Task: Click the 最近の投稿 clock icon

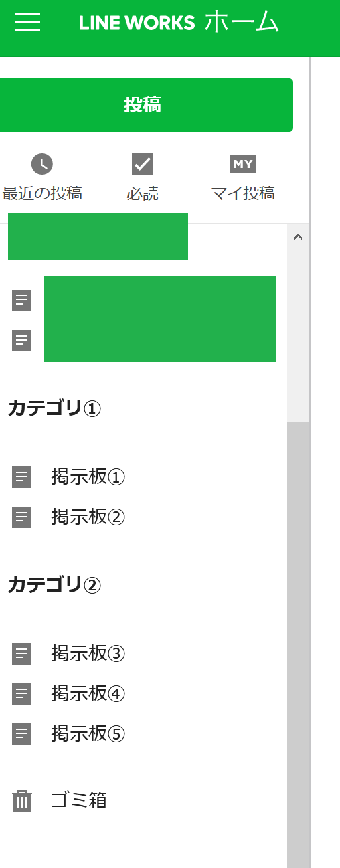Action: [x=42, y=164]
